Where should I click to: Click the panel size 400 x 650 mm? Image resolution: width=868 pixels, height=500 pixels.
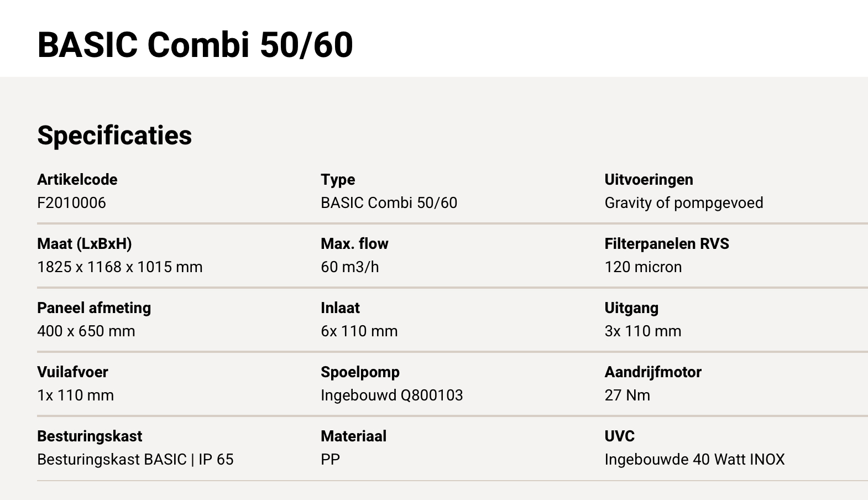(86, 331)
